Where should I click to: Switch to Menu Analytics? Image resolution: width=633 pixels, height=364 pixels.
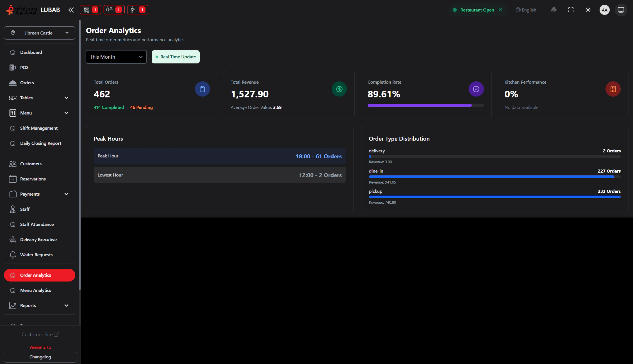(35, 290)
